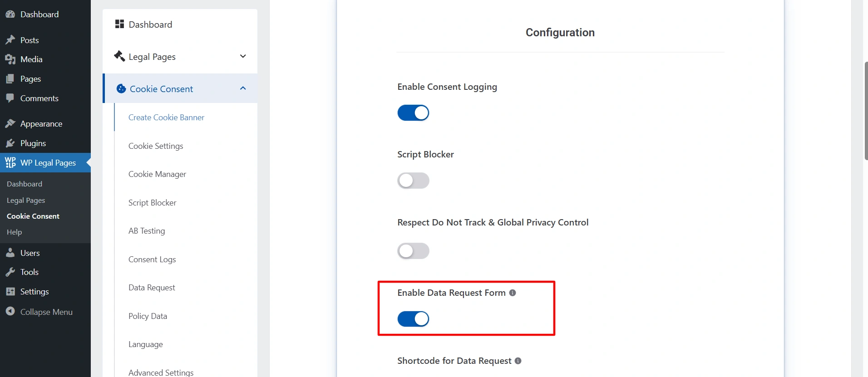868x377 pixels.
Task: Click the Legal Pages gavel icon
Action: click(119, 56)
